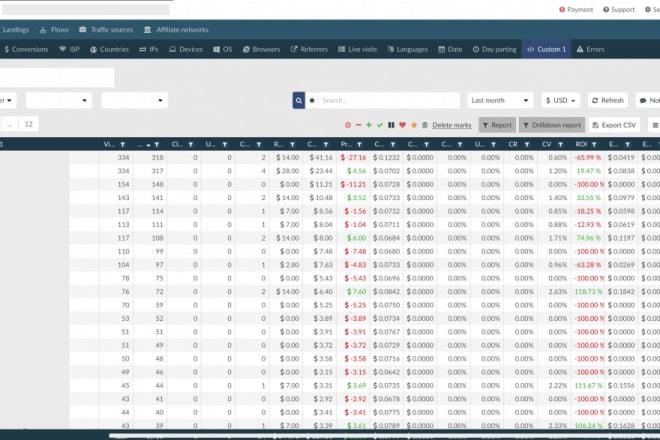660x440 pixels.
Task: Switch to the OS tab
Action: [x=223, y=49]
